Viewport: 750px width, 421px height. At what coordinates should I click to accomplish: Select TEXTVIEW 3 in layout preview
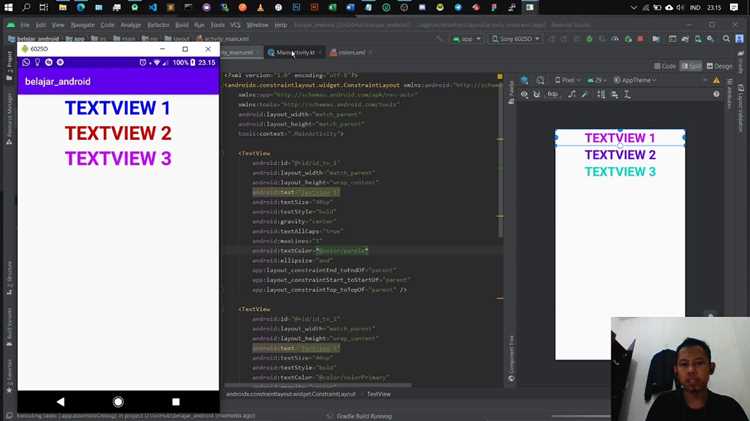pos(620,172)
